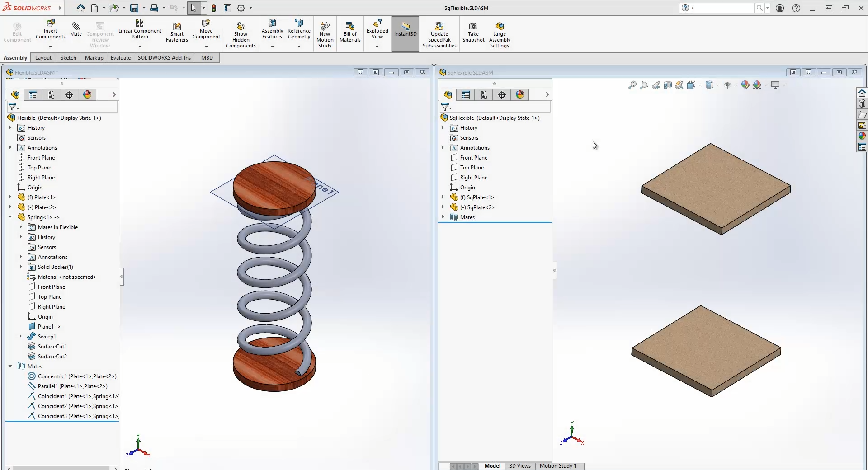This screenshot has height=470, width=868.
Task: Activate Move Component tool
Action: coord(206,29)
